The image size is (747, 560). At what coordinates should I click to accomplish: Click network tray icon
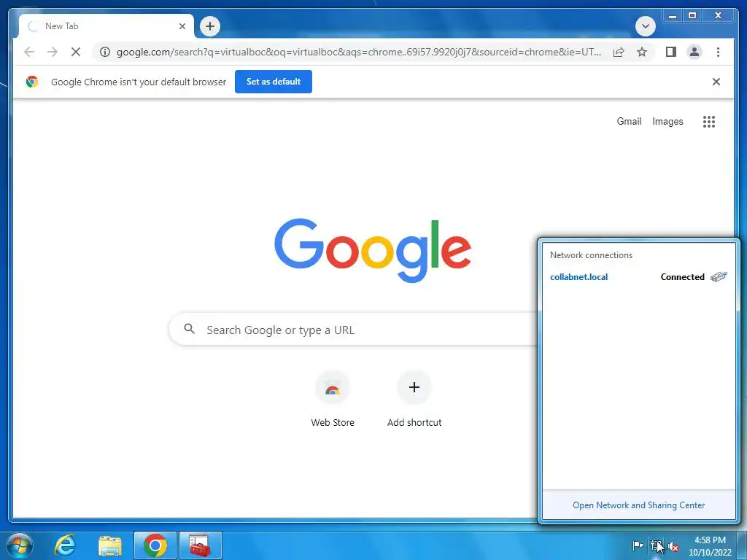click(656, 546)
